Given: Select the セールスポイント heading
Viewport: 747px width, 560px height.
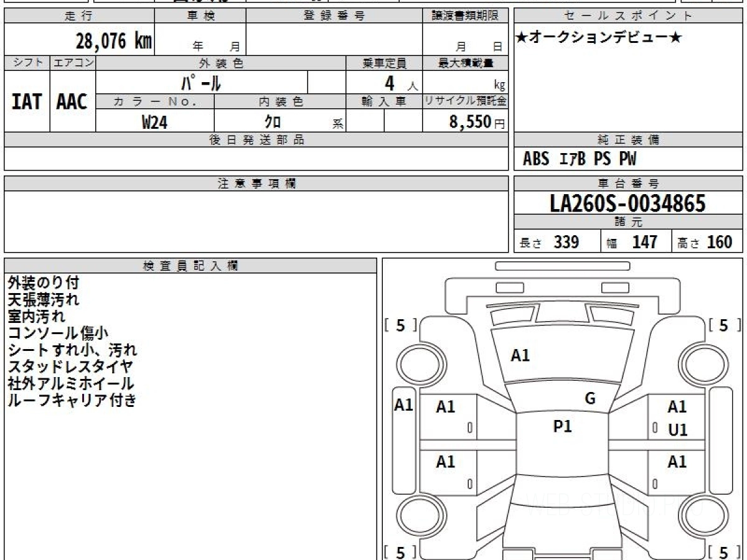Looking at the screenshot, I should tap(628, 16).
